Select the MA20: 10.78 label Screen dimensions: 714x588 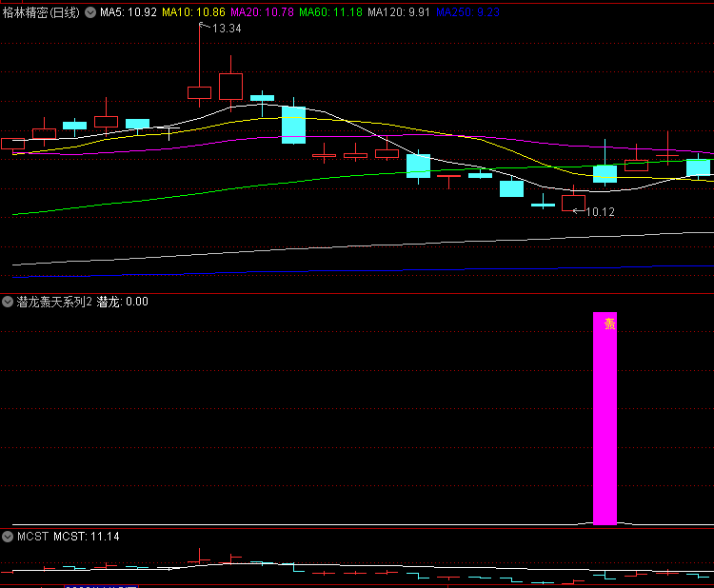coord(263,12)
